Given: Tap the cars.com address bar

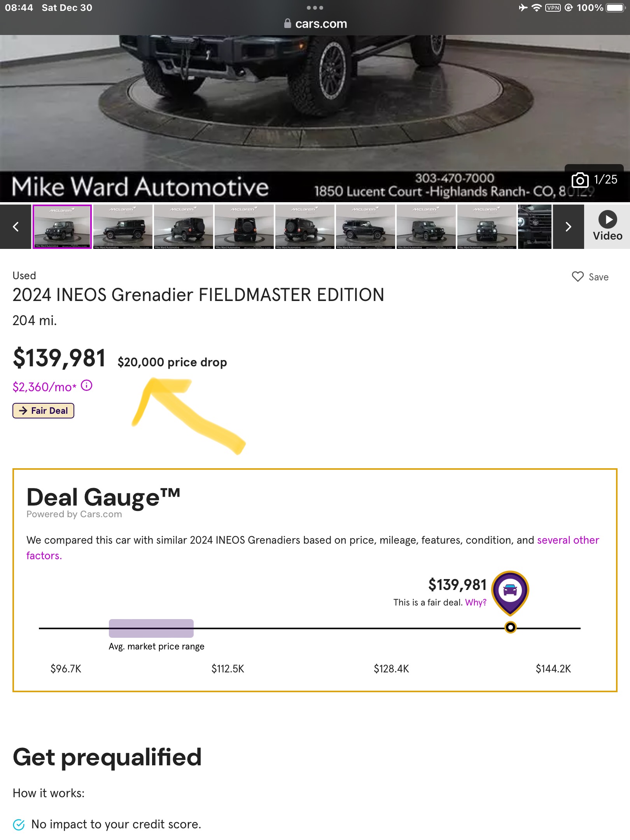Looking at the screenshot, I should click(x=315, y=23).
